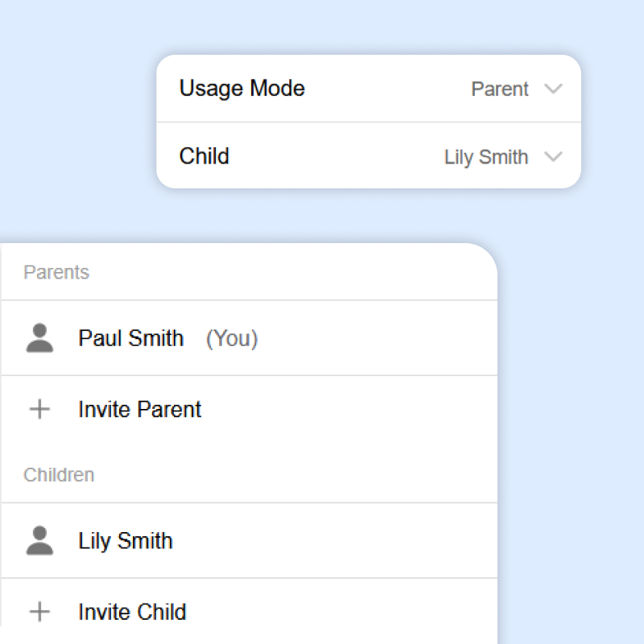This screenshot has width=644, height=644.
Task: Click the Children section header
Action: [59, 475]
